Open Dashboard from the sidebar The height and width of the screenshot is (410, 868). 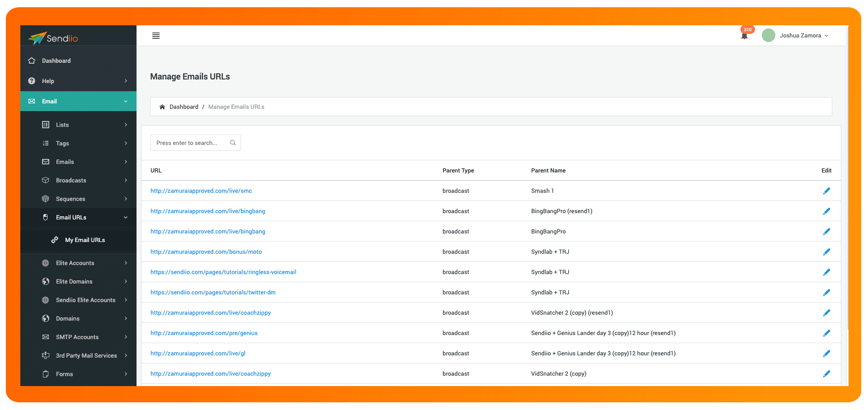point(56,61)
